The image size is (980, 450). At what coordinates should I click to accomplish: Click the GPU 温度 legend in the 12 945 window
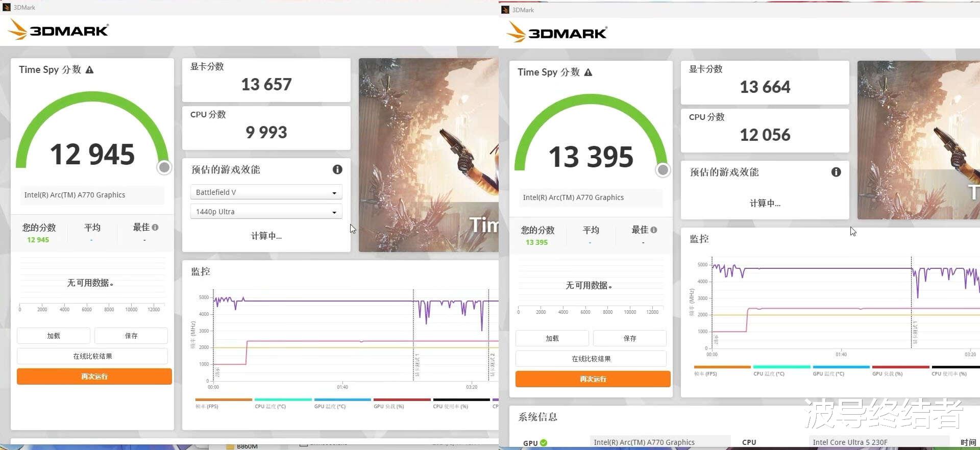tap(342, 404)
